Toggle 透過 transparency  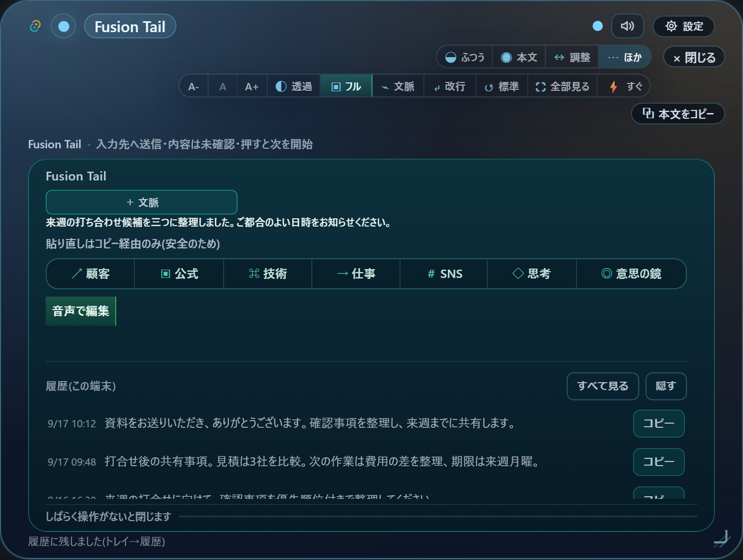coord(294,87)
